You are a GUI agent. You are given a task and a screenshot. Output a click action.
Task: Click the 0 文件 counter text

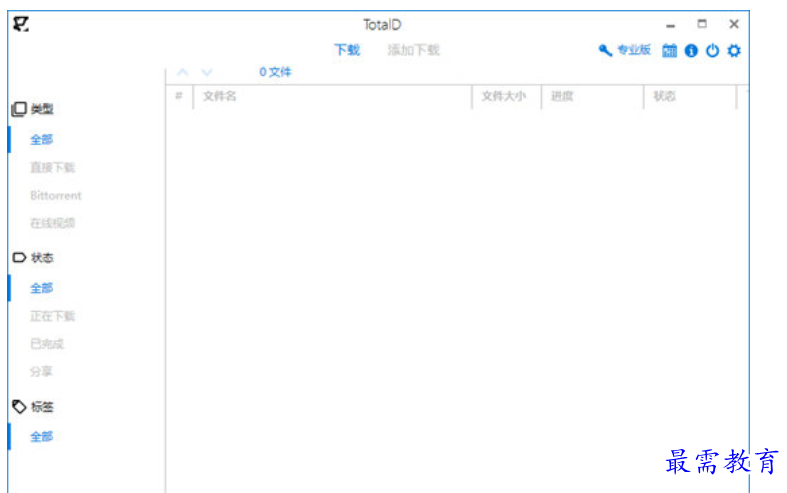[x=275, y=72]
